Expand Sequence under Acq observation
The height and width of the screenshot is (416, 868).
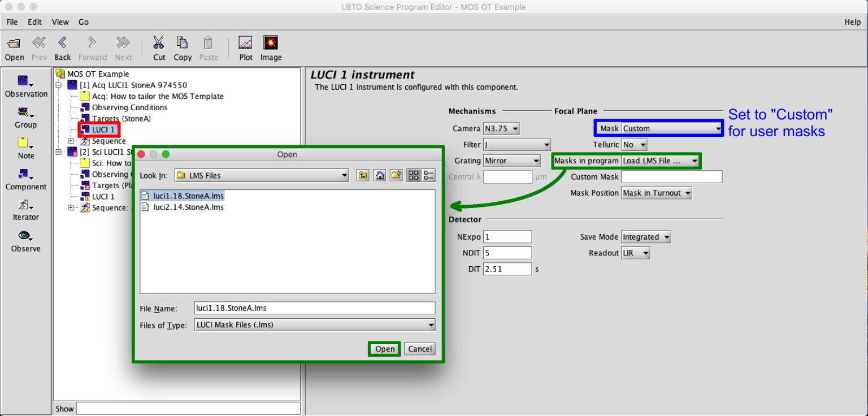(x=71, y=141)
